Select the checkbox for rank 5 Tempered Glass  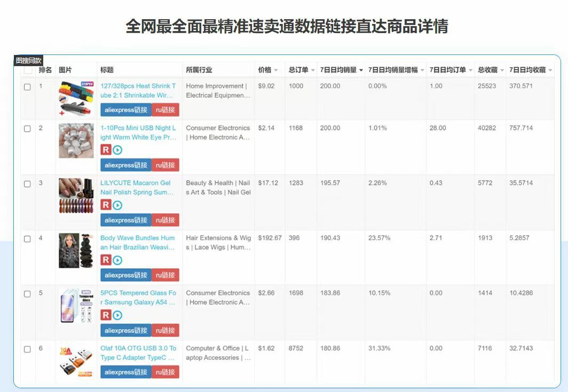point(27,294)
